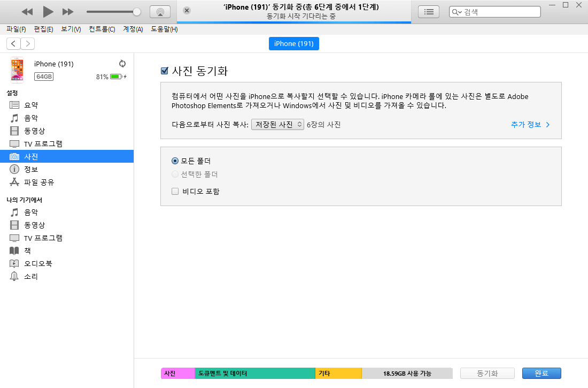Select 음악 under 설정 in the sidebar
588x388 pixels.
[30, 117]
